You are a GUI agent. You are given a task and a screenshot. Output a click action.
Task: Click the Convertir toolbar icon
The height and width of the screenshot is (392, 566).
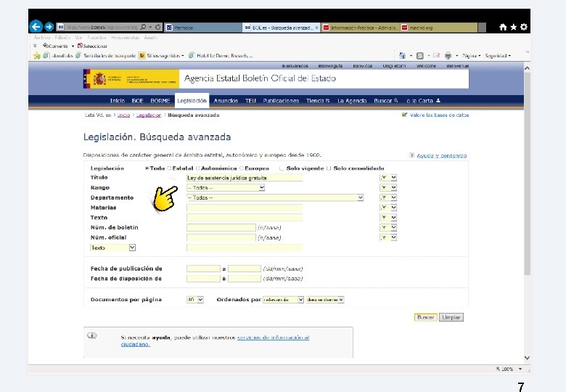coord(46,46)
